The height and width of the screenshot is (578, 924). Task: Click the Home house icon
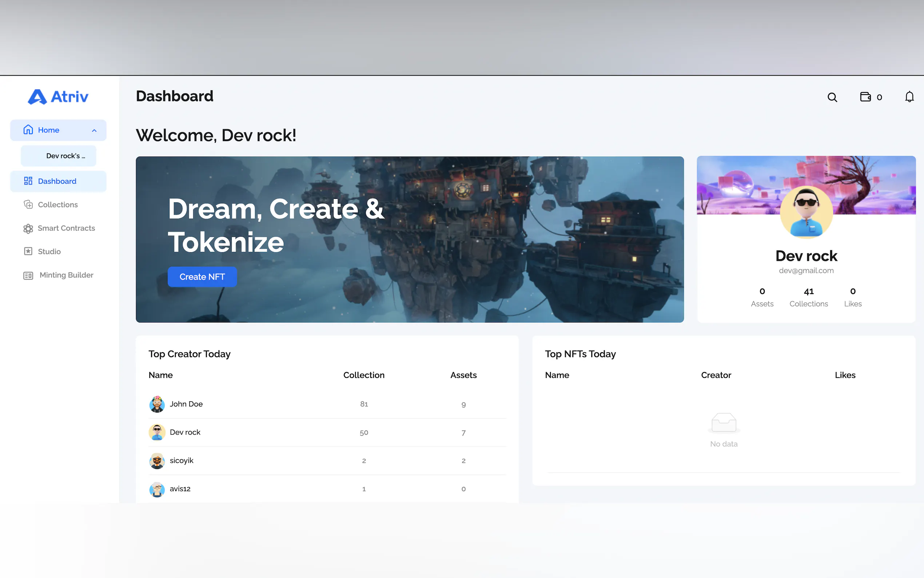(28, 130)
